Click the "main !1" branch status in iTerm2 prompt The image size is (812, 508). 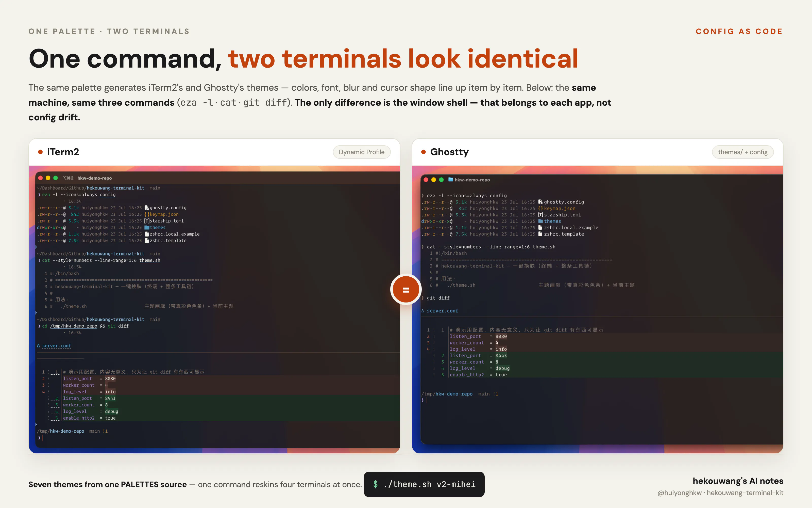[x=98, y=431]
